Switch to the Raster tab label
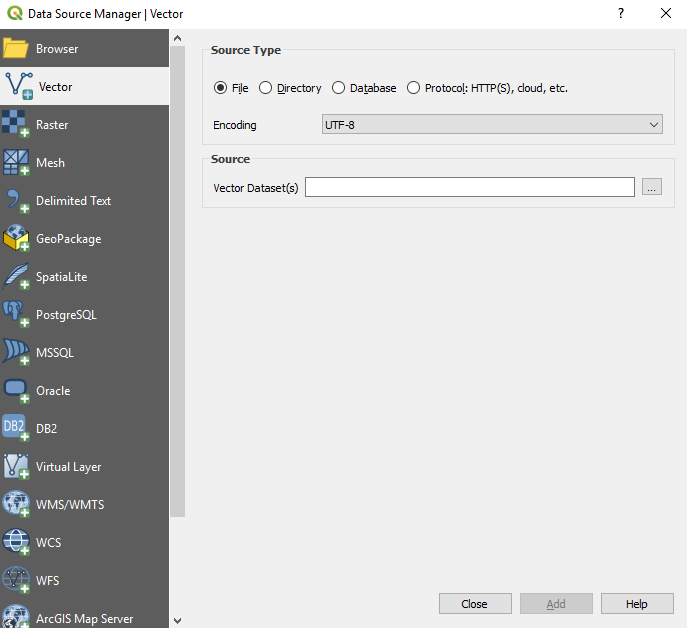This screenshot has width=687, height=628. (52, 124)
